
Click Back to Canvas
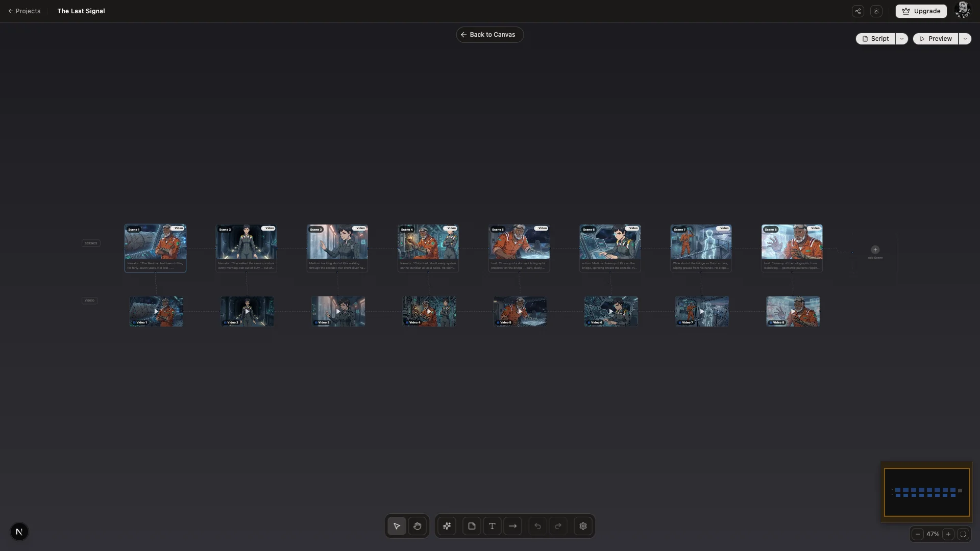point(489,35)
